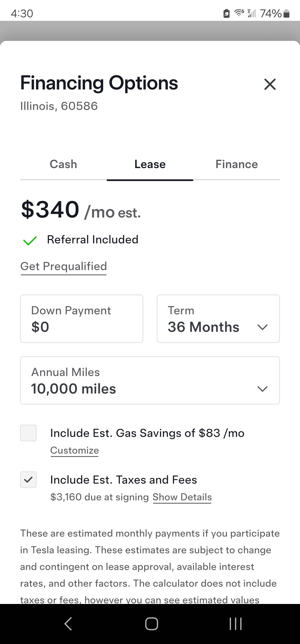This screenshot has height=644, width=300.
Task: Switch to the Cash tab
Action: click(x=64, y=165)
